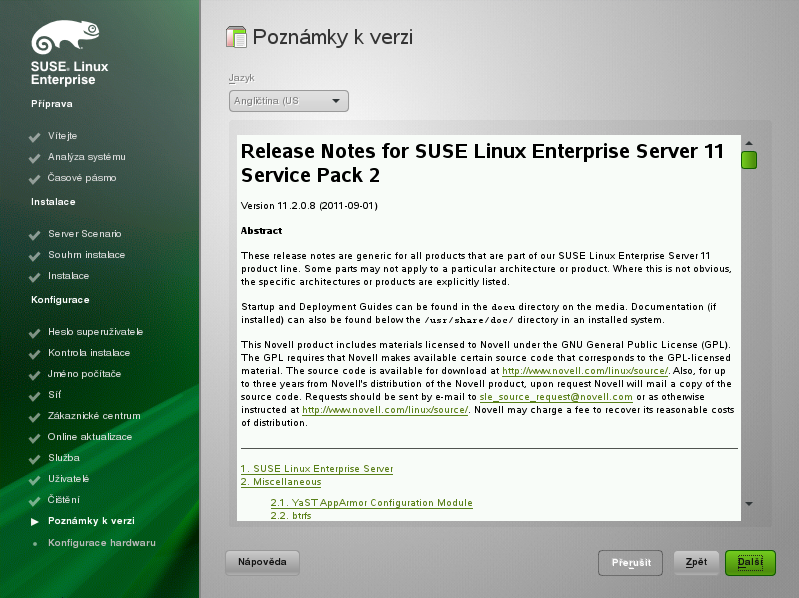Click the checkmark icon next to Vítejte
The height and width of the screenshot is (598, 799).
35,137
